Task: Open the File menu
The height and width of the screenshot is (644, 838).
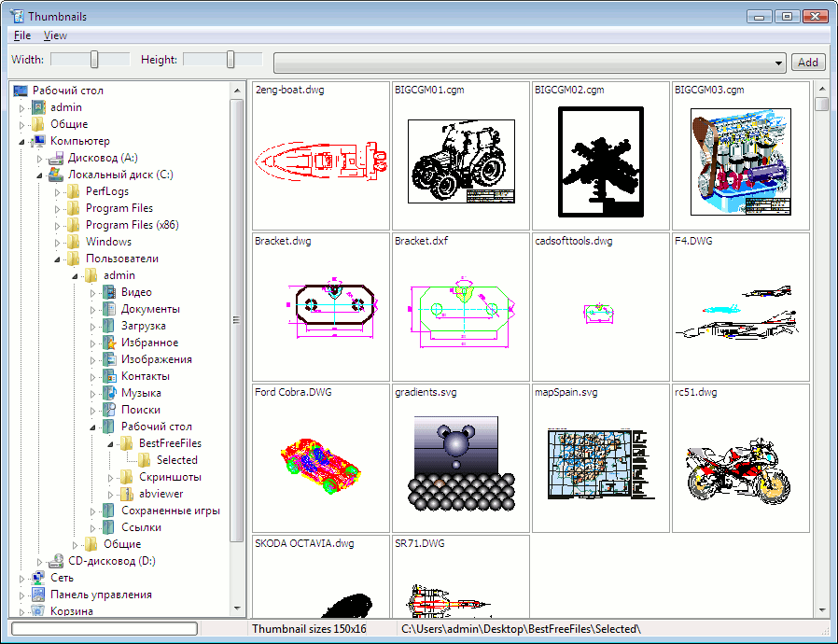Action: point(21,35)
